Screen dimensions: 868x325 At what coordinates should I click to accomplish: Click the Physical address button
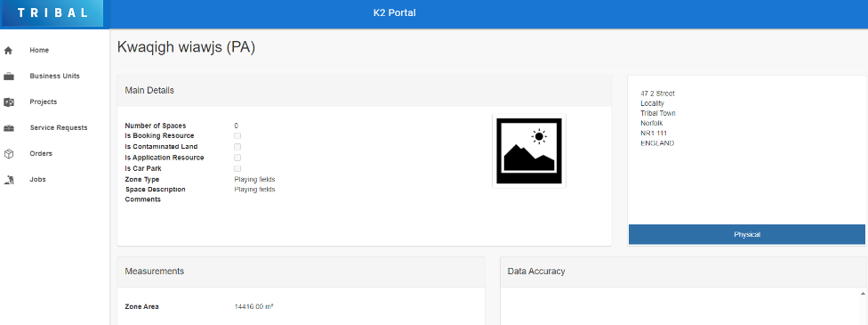click(747, 234)
